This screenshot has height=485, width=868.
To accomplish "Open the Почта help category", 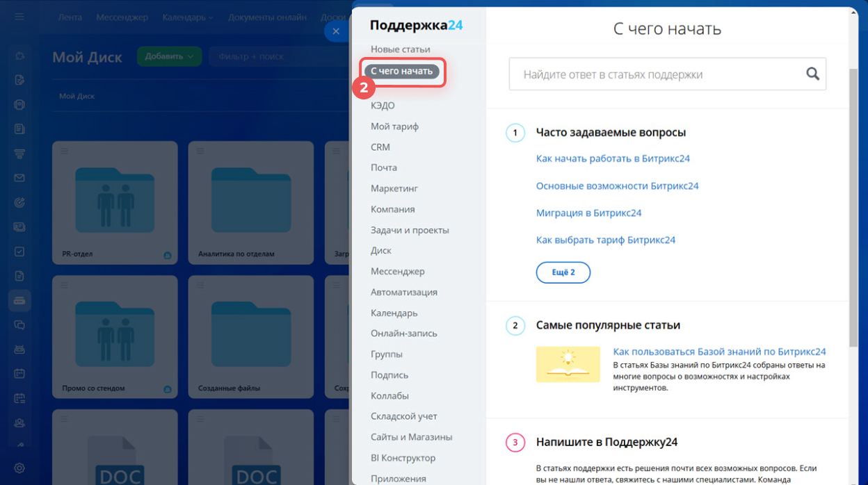I will [384, 167].
